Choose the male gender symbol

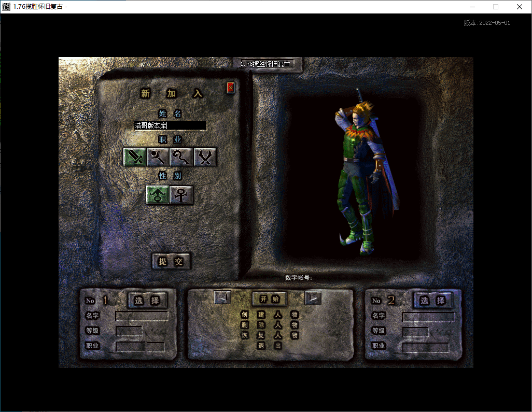click(x=158, y=195)
